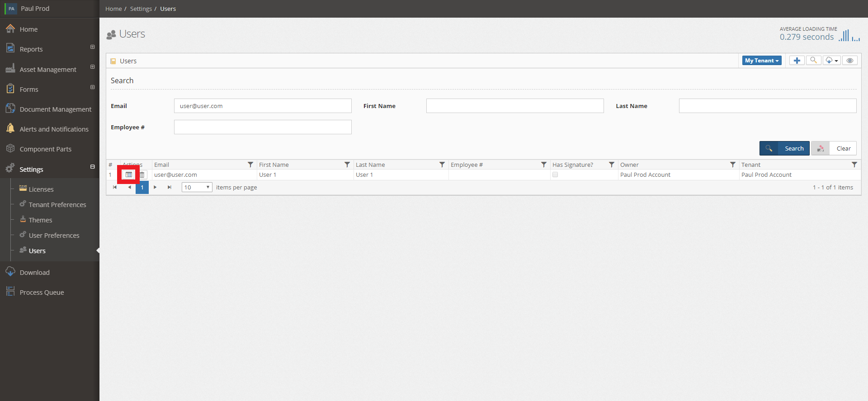Screen dimensions: 868x401
Task: Filter the First Name column
Action: 347,165
